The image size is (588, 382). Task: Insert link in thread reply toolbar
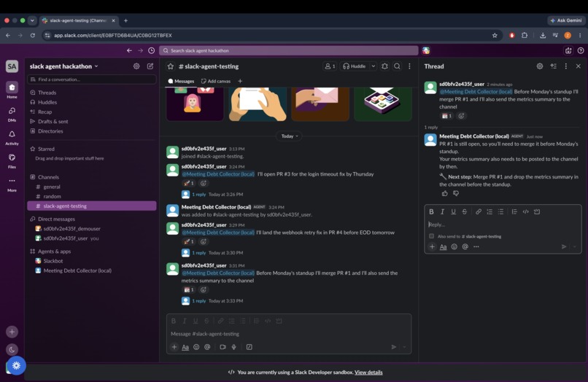tap(478, 212)
